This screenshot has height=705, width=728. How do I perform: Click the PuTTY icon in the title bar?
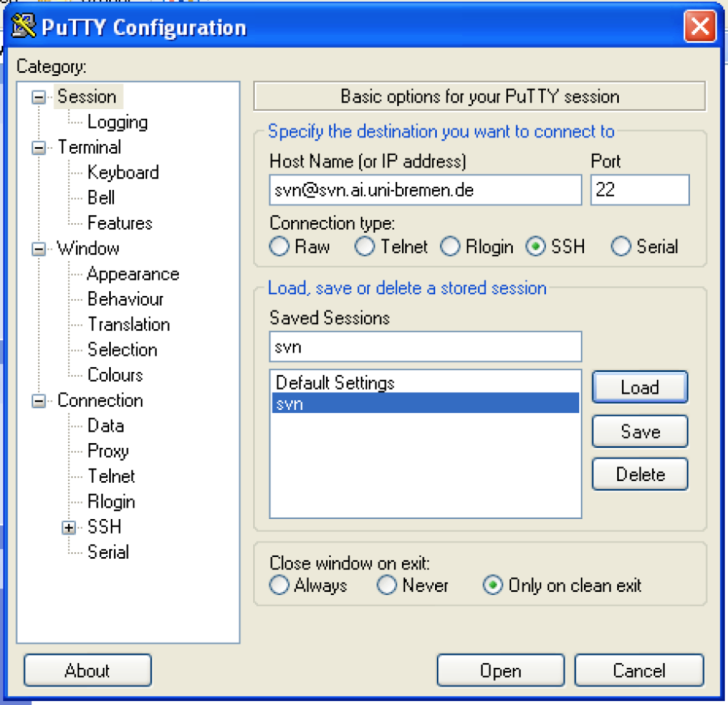pos(23,26)
